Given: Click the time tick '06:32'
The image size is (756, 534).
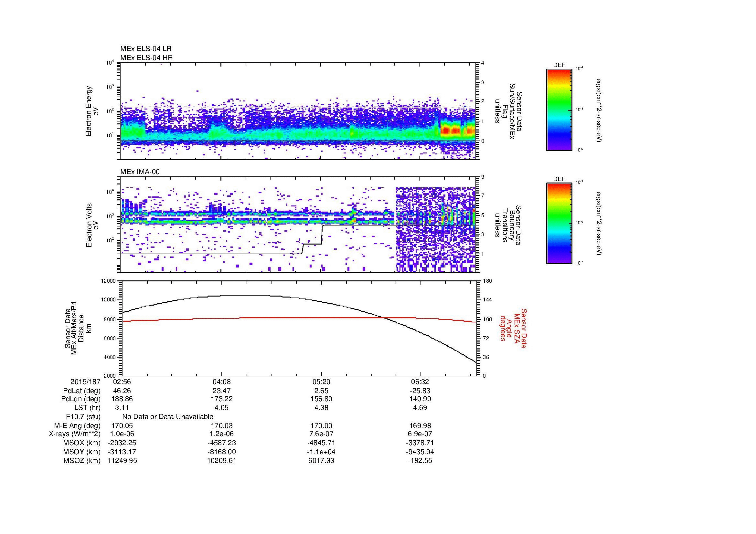Looking at the screenshot, I should 420,382.
